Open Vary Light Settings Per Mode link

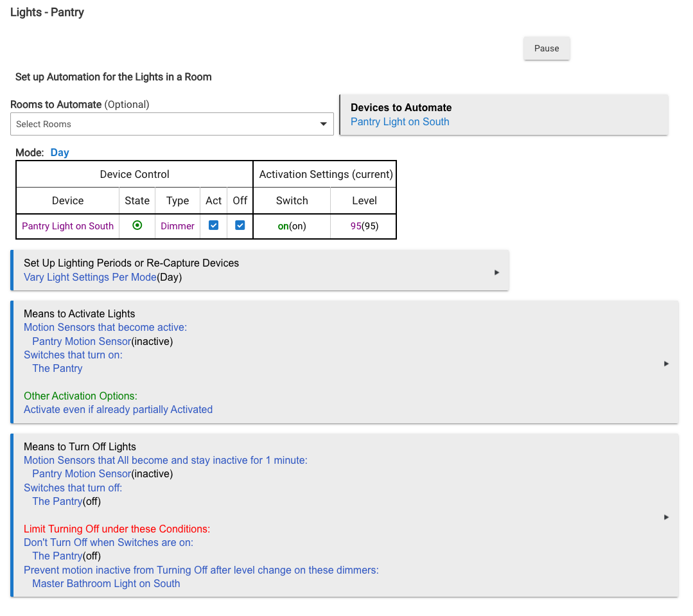[90, 277]
